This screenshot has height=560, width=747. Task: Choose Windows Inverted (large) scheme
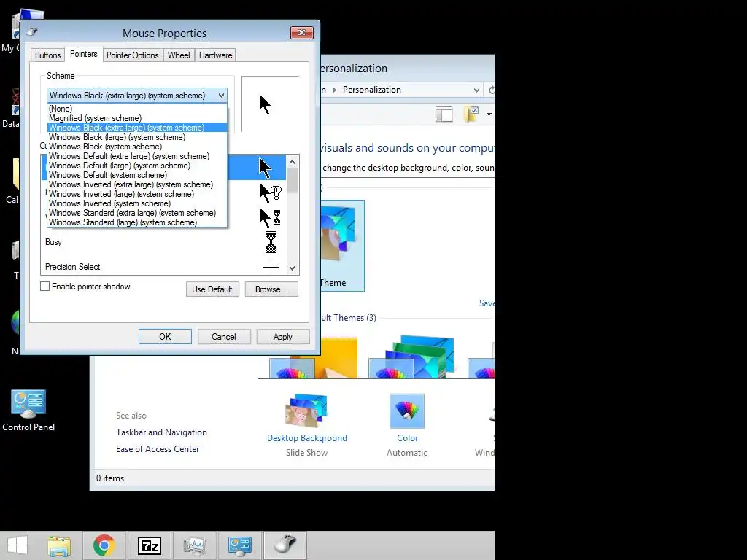tap(137, 194)
